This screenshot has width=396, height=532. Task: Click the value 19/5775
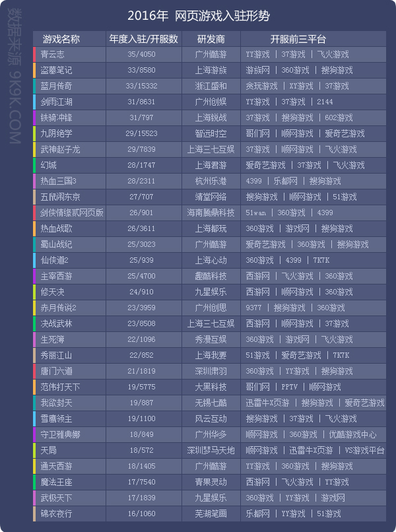pos(141,387)
